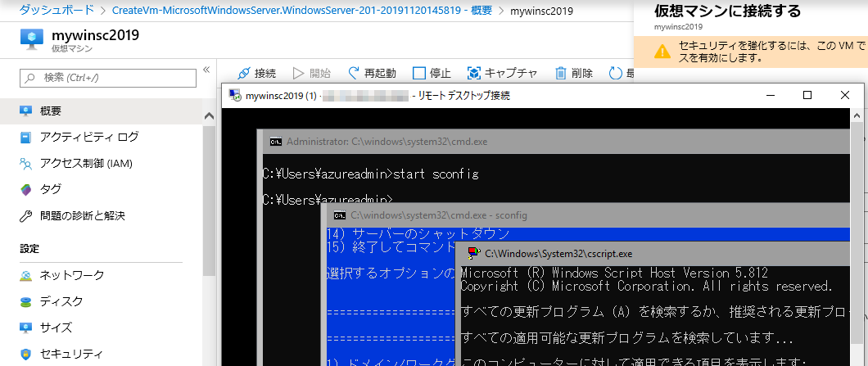Open the セキュリティ settings item
The width and height of the screenshot is (868, 366).
pos(101,354)
